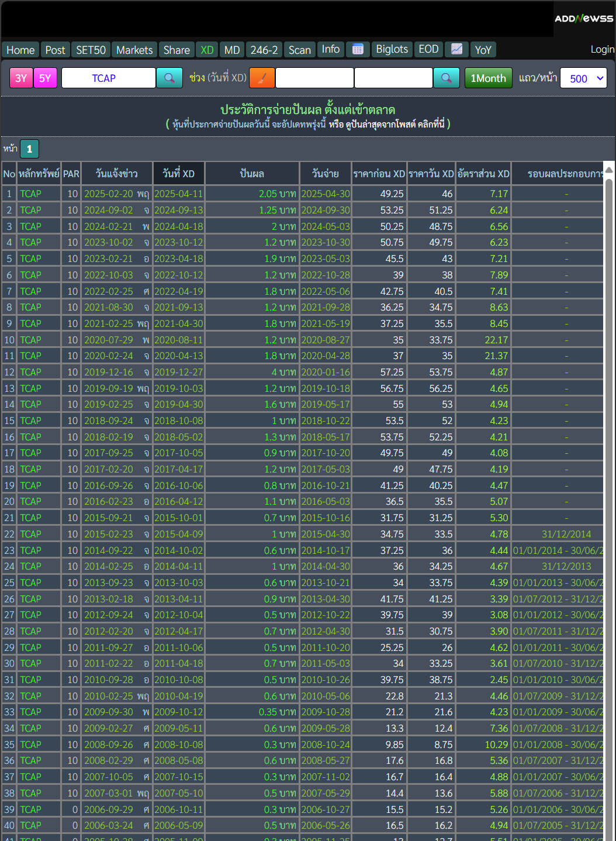Sort by the หลักทรัพย์ column header

(39, 173)
